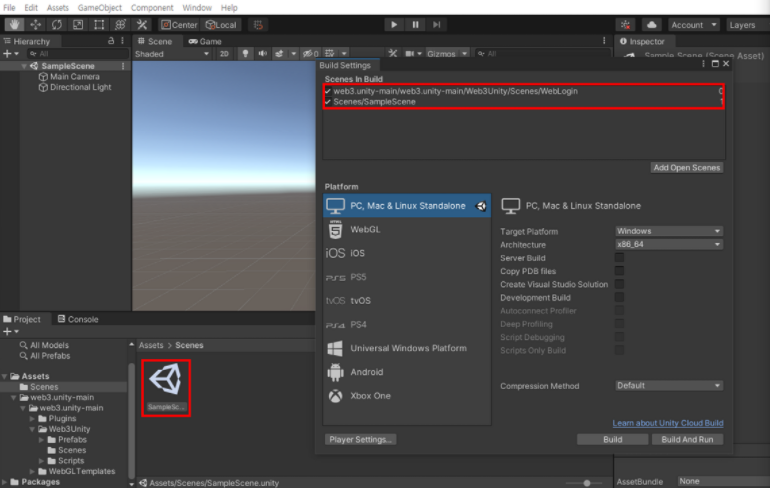Collapse the SampleScene in Hierarchy
The image size is (770, 488).
(x=24, y=66)
